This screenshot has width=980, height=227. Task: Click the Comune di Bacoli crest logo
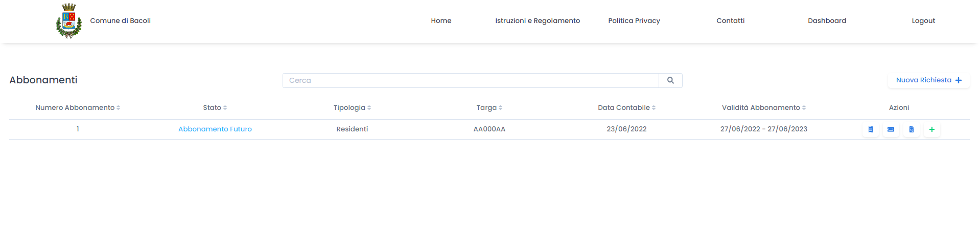pyautogui.click(x=69, y=21)
